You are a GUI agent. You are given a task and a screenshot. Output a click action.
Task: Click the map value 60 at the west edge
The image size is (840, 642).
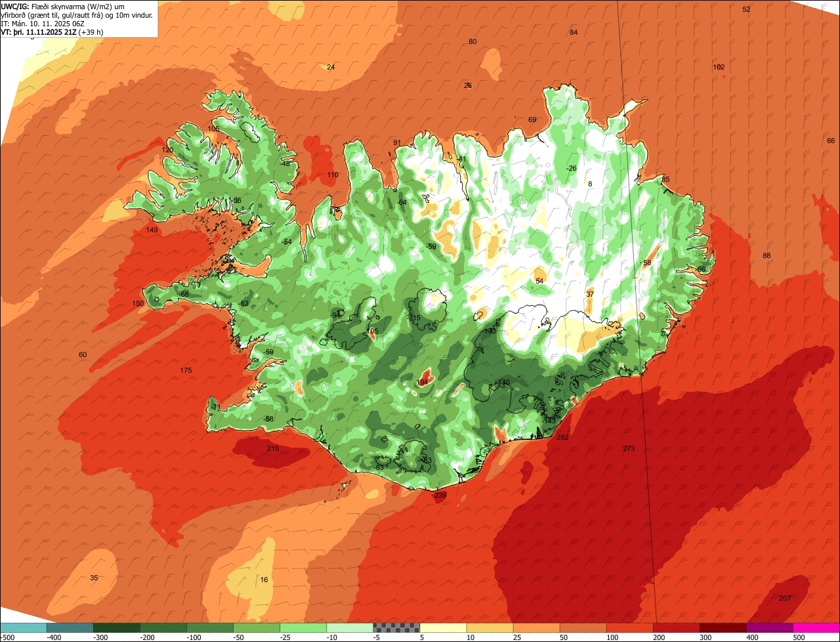pyautogui.click(x=83, y=354)
